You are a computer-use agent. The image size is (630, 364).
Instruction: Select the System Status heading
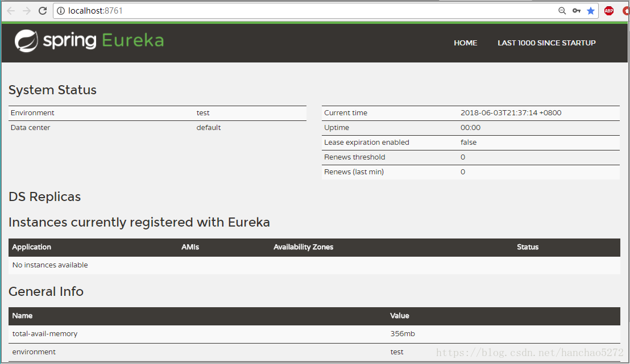[x=53, y=90]
